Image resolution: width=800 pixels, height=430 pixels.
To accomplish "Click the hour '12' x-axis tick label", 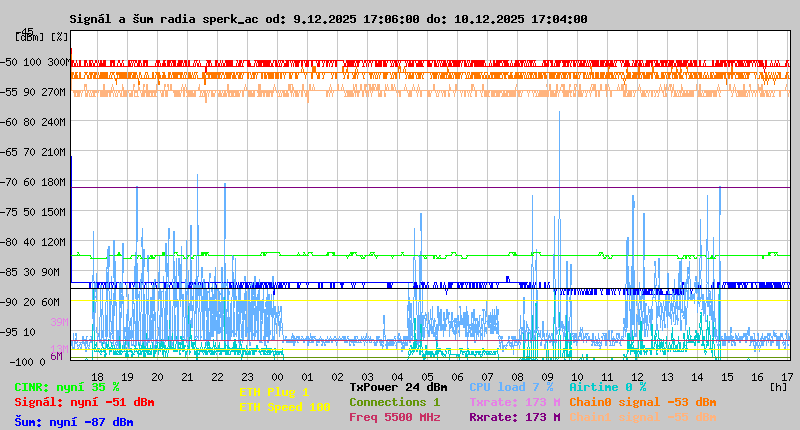I will pos(637,377).
